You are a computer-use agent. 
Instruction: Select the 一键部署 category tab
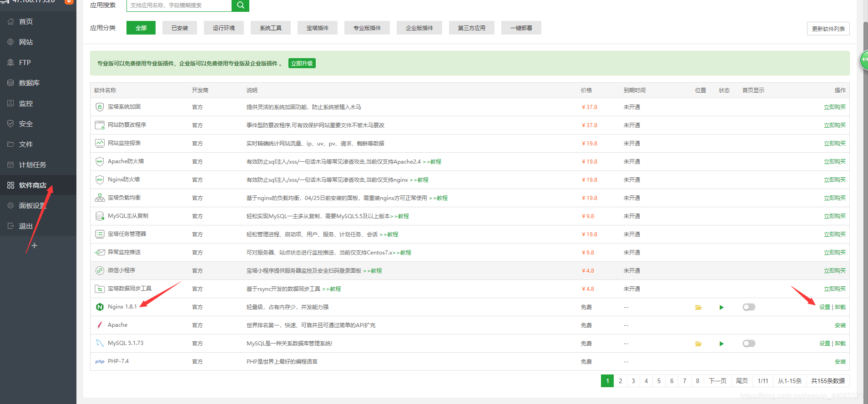pyautogui.click(x=521, y=28)
